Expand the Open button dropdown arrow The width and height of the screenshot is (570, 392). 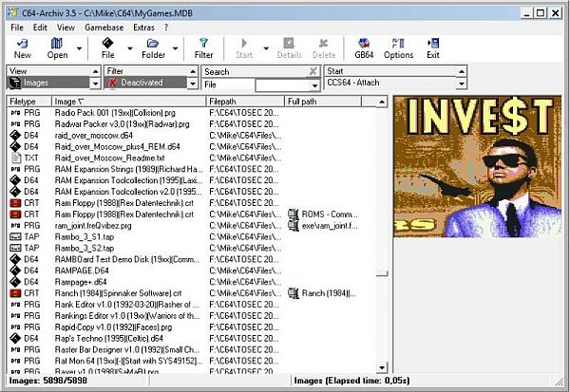(79, 48)
